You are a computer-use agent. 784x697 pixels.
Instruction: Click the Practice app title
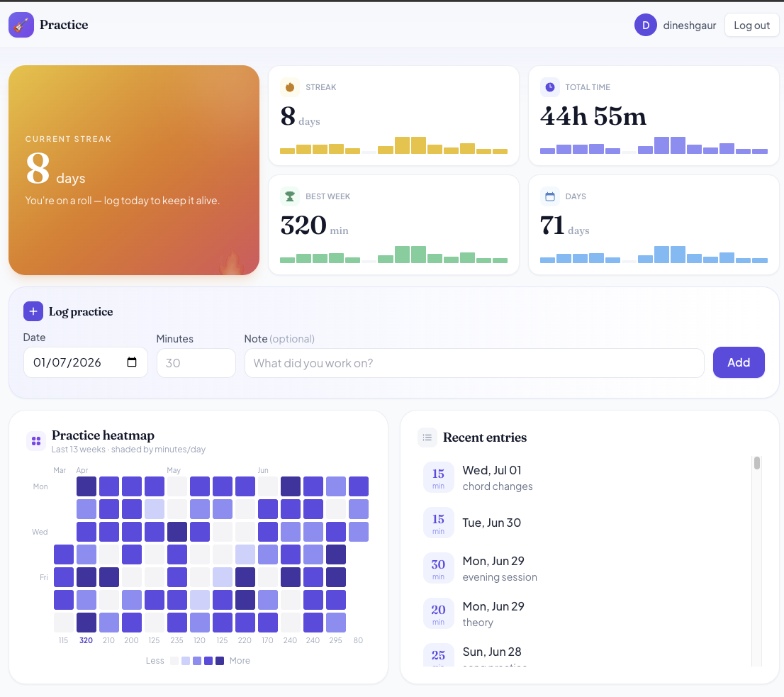point(64,25)
